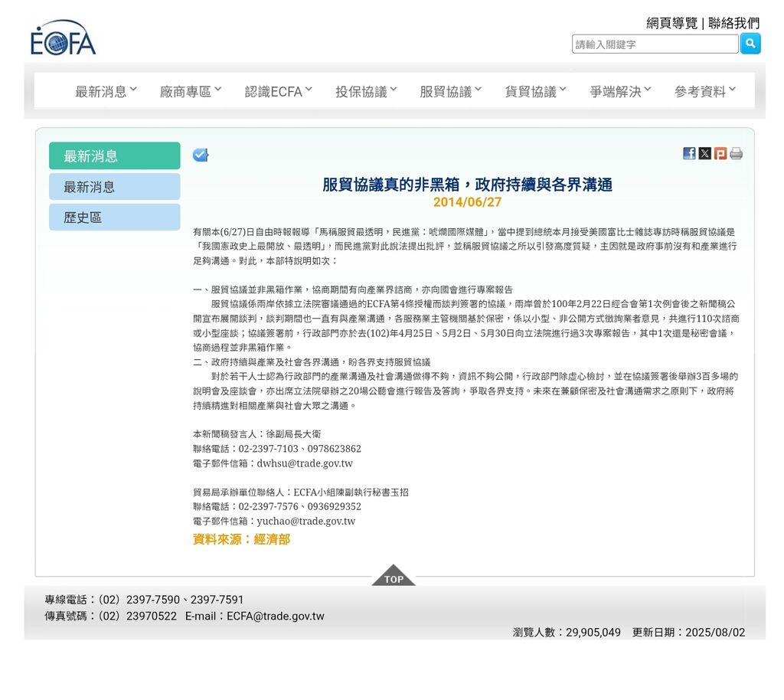This screenshot has width=784, height=700.
Task: Expand the 最新消息 navigation dropdown
Action: point(106,91)
